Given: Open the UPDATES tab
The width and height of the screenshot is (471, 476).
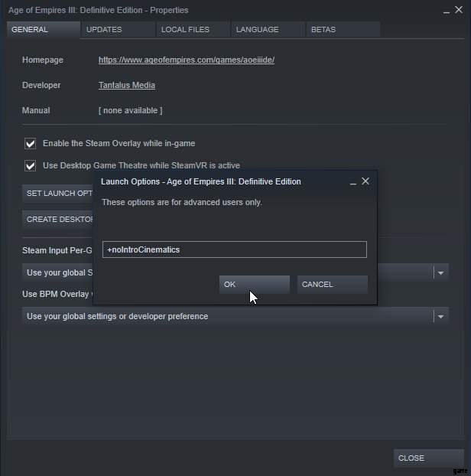Looking at the screenshot, I should tap(118, 29).
